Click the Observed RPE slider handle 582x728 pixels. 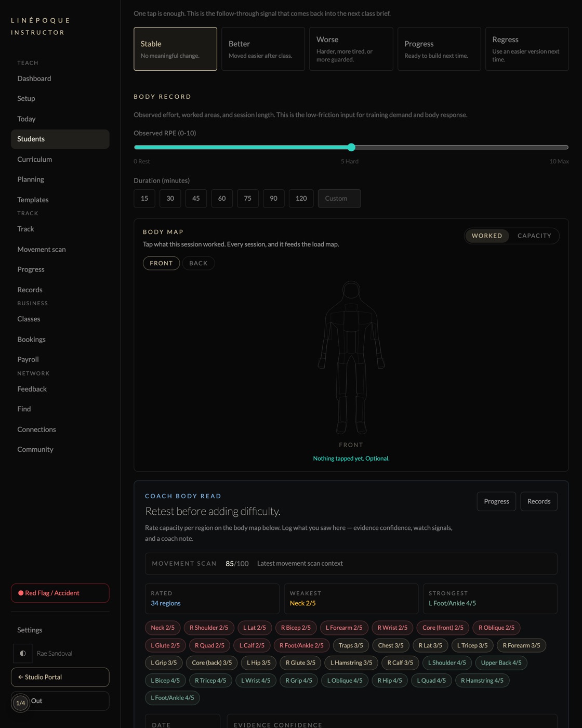pos(351,147)
